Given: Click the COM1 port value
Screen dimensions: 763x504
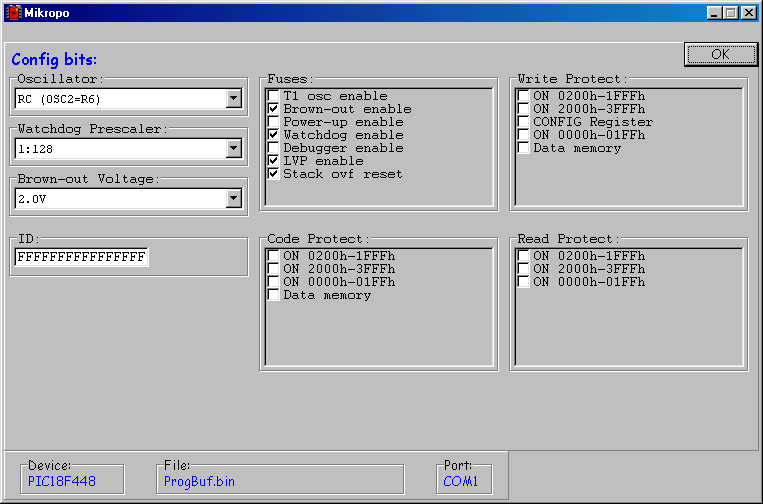Looking at the screenshot, I should point(460,481).
